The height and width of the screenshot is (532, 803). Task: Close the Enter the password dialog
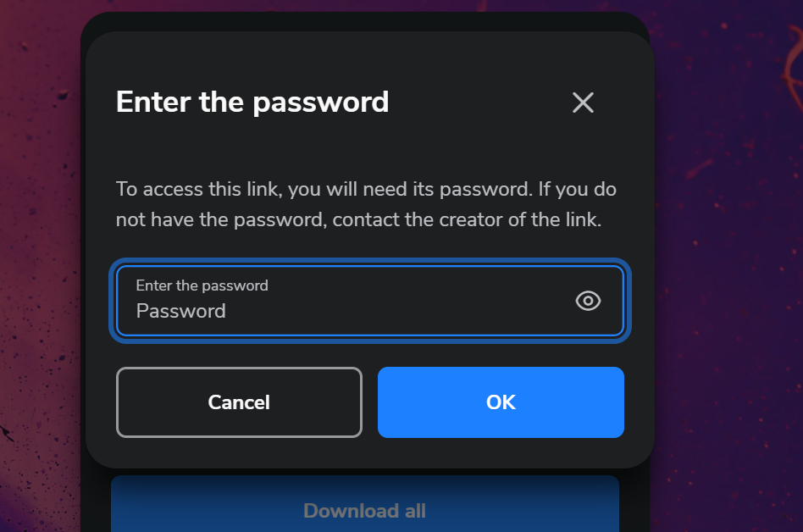583,103
